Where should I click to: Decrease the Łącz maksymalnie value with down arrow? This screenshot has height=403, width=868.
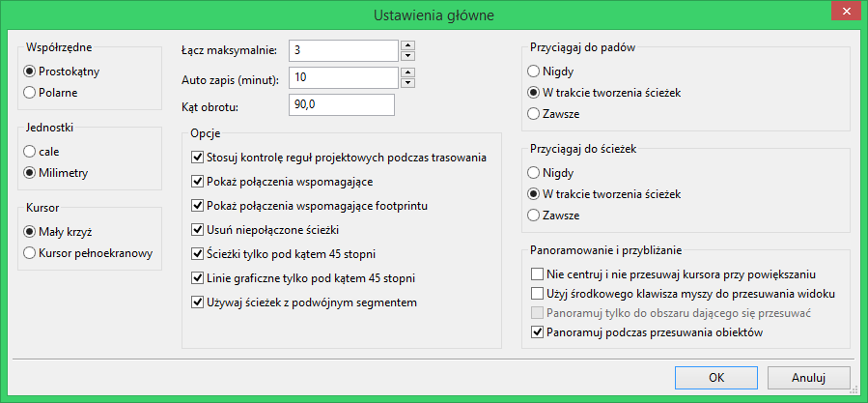pos(408,55)
